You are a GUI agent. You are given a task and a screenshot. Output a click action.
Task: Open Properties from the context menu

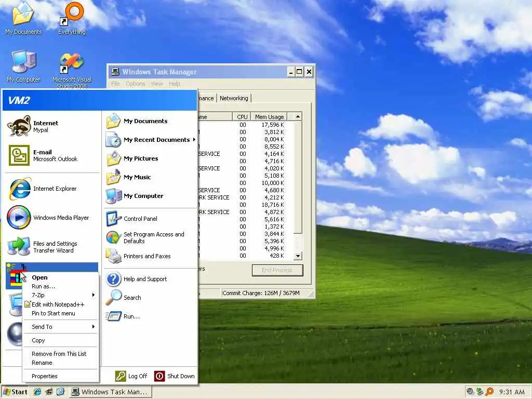point(60,376)
